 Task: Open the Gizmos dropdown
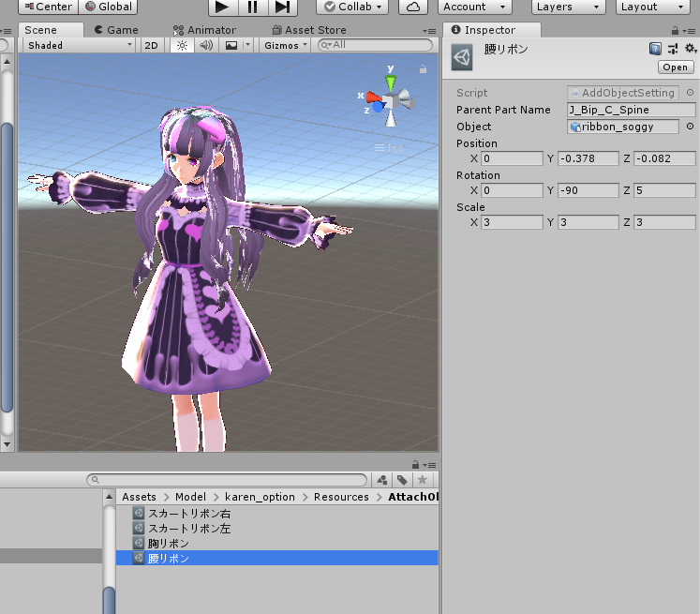[x=285, y=45]
